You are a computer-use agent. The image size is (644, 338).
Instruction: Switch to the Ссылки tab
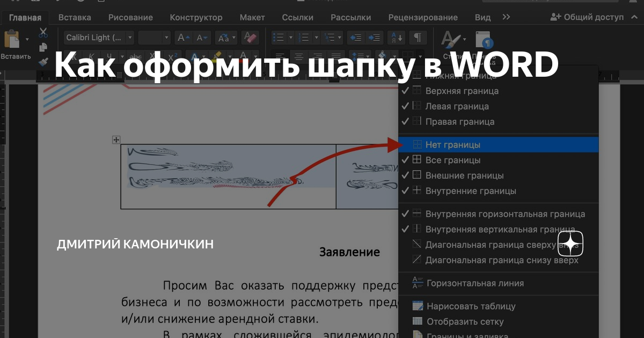click(x=297, y=17)
